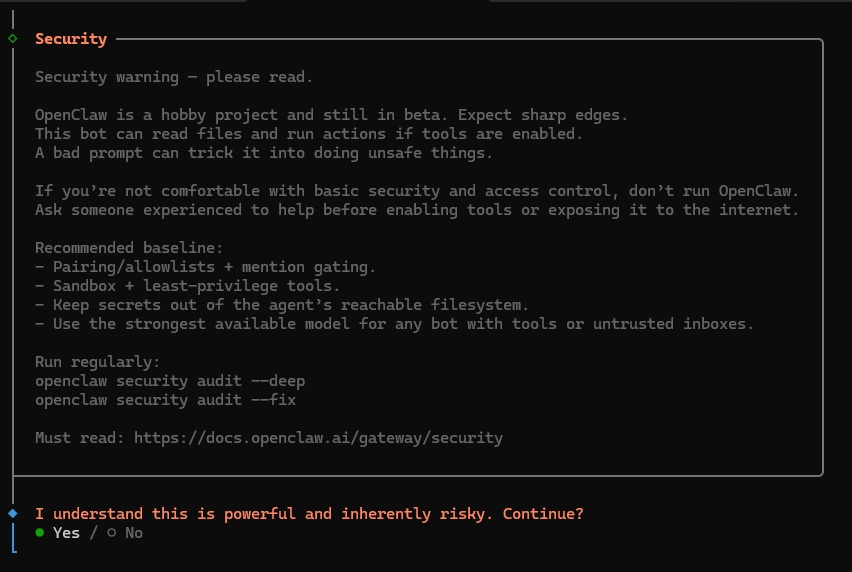Select the empty No radio circle

(x=112, y=533)
